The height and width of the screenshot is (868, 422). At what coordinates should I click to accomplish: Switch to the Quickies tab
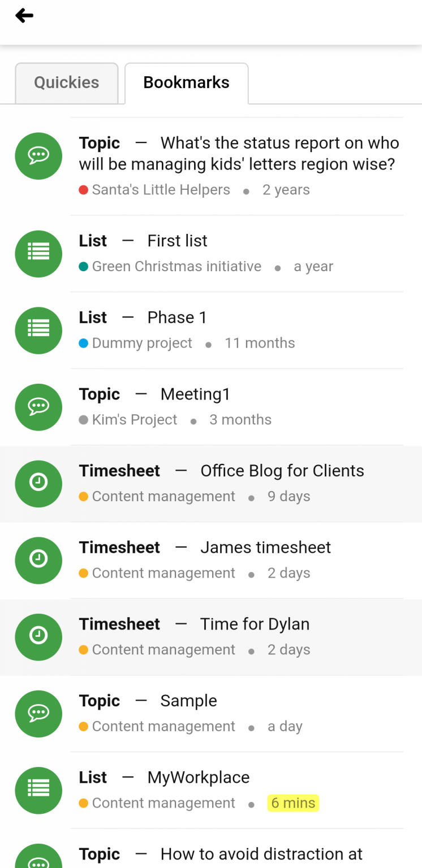(66, 83)
